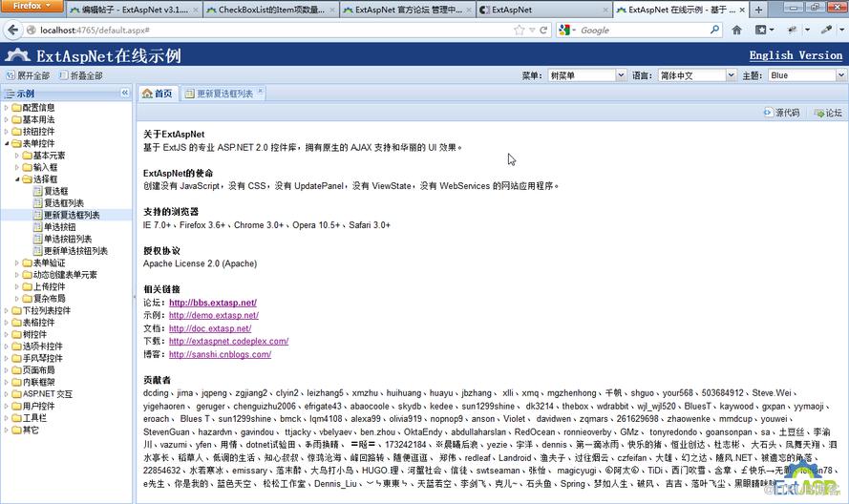849x504 pixels.
Task: Select 上传控件 tree item
Action: point(49,286)
